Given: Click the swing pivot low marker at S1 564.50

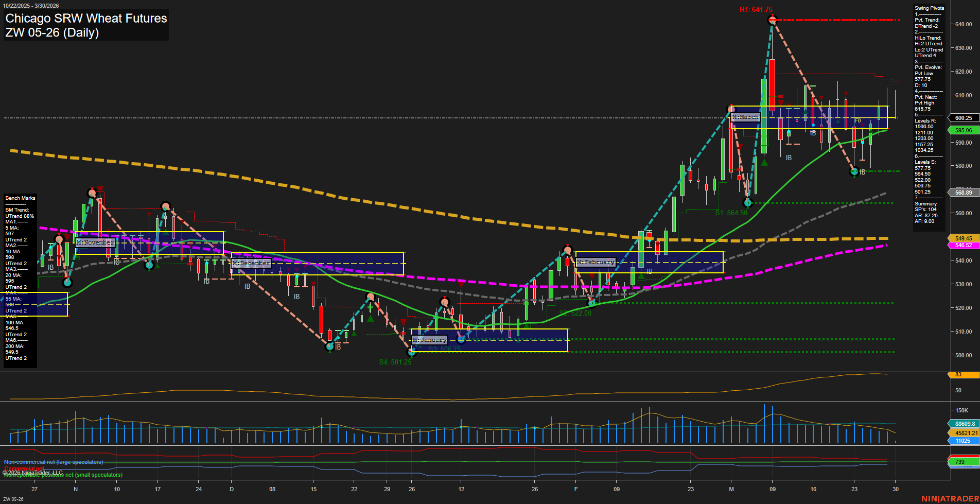Looking at the screenshot, I should pos(748,203).
